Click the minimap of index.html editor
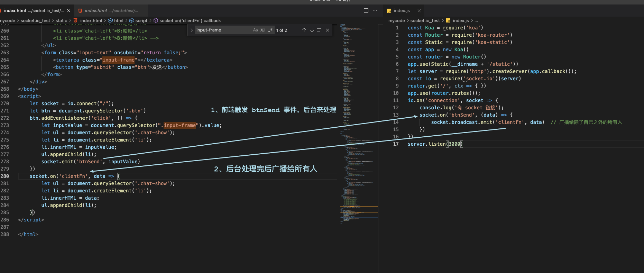 (x=359, y=124)
